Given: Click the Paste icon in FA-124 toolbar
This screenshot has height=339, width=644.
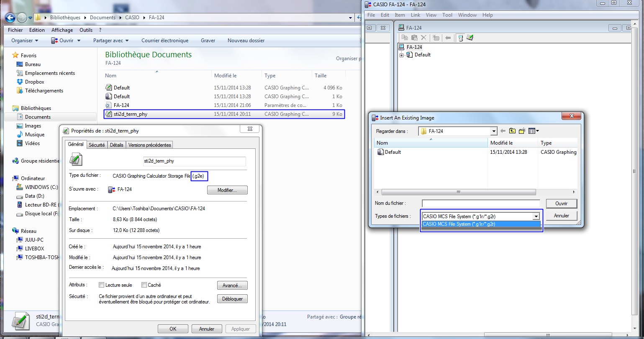Looking at the screenshot, I should coord(414,38).
